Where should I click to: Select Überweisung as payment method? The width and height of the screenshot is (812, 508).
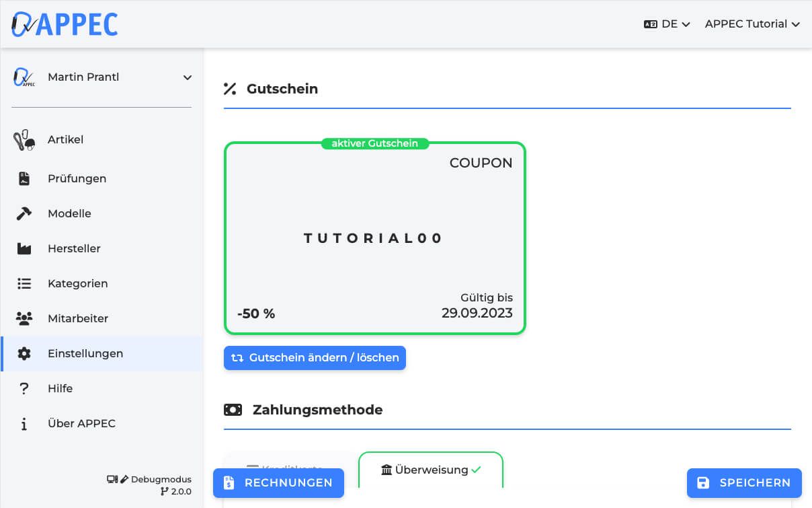coord(431,470)
